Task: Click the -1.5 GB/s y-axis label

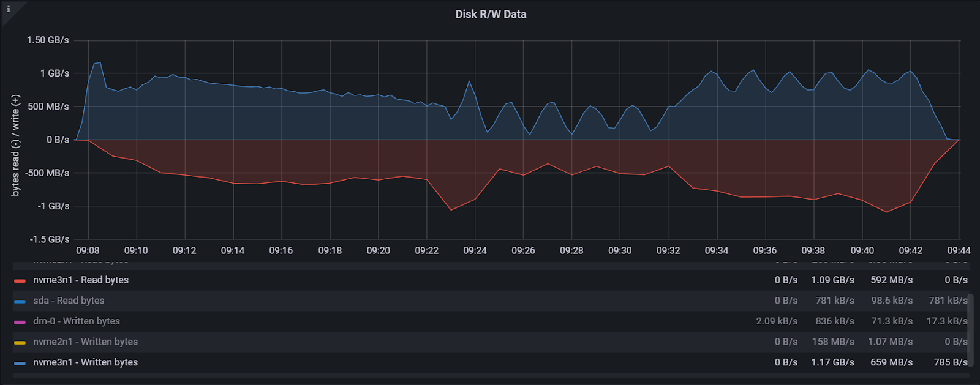Action: pyautogui.click(x=50, y=239)
